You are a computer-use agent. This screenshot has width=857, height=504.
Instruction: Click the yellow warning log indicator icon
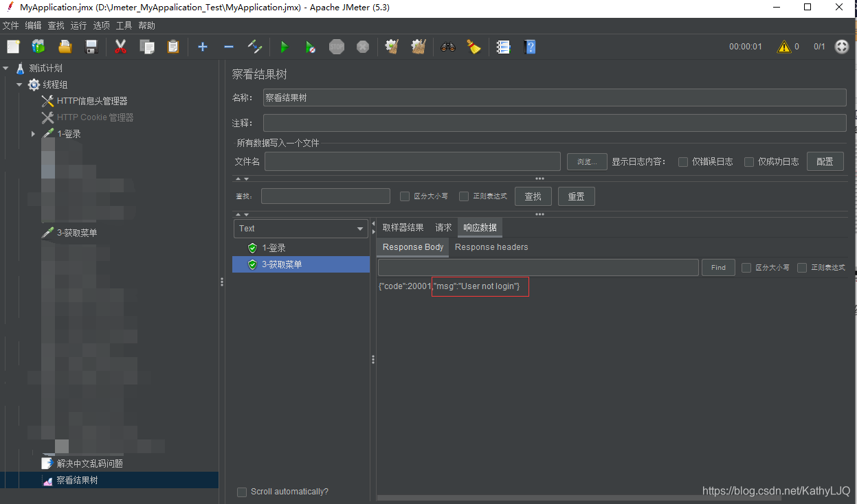(784, 47)
